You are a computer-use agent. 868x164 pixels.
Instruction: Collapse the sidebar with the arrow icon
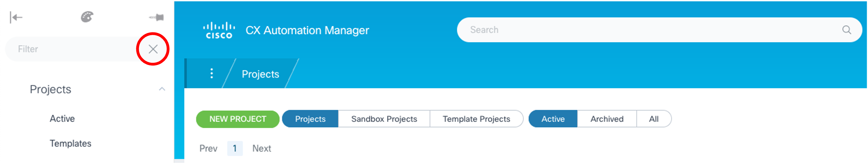pyautogui.click(x=16, y=17)
